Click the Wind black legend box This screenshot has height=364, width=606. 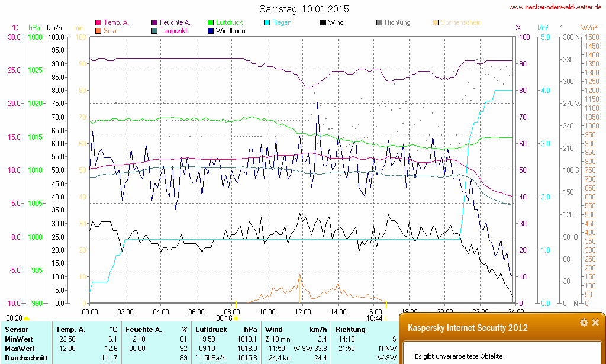[x=323, y=22]
